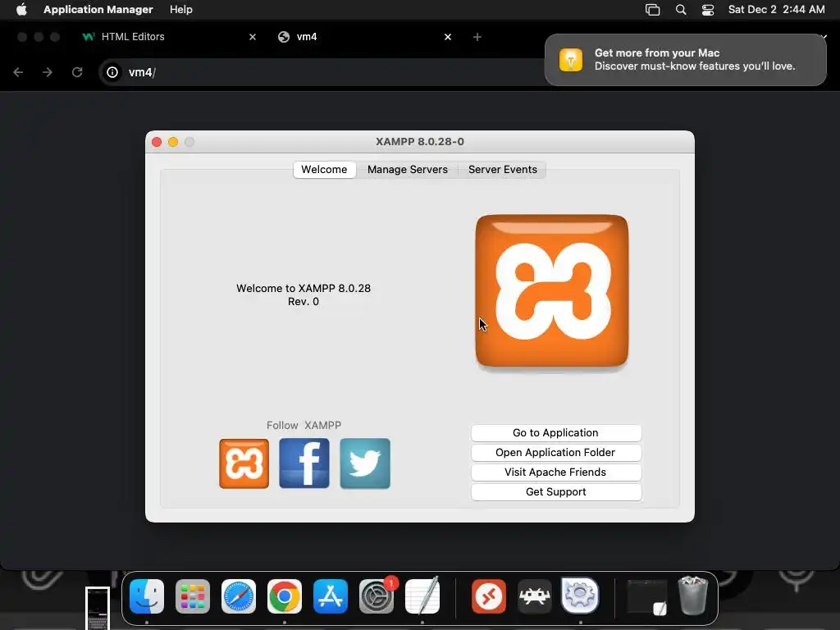This screenshot has width=840, height=630.
Task: Click the Tips lightbulb notification icon
Action: [x=571, y=59]
